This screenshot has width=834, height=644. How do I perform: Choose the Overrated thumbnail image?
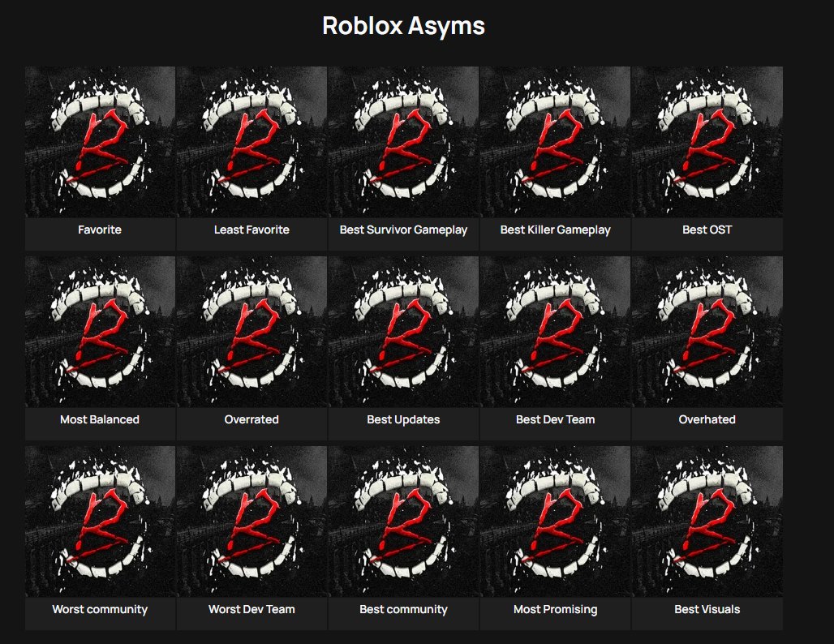pyautogui.click(x=251, y=331)
